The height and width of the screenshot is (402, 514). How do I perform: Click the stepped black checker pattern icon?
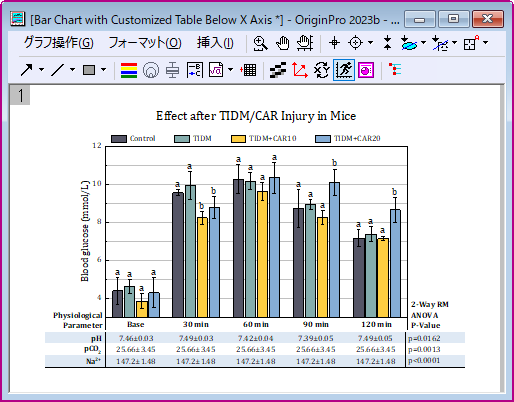[x=278, y=70]
